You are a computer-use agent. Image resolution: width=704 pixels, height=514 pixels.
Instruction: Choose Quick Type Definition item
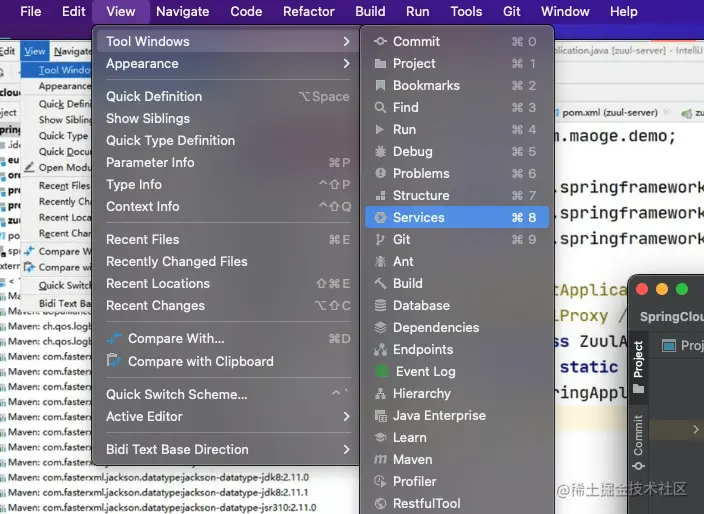[x=228, y=141]
